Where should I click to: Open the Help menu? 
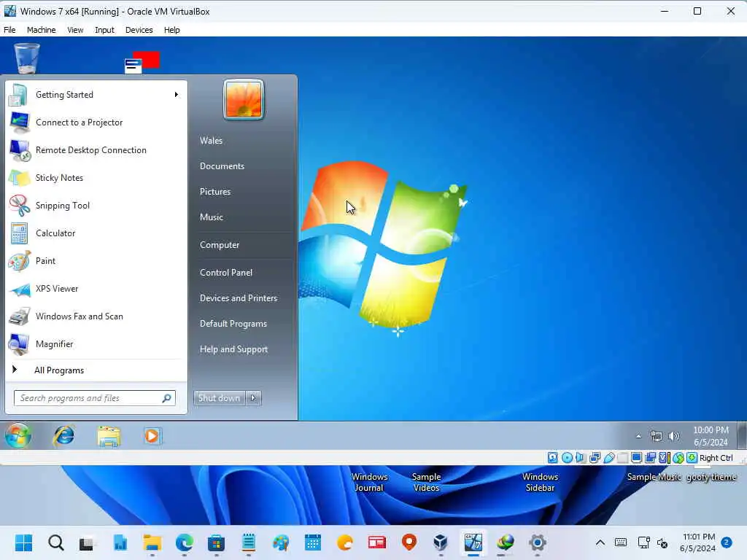(172, 29)
